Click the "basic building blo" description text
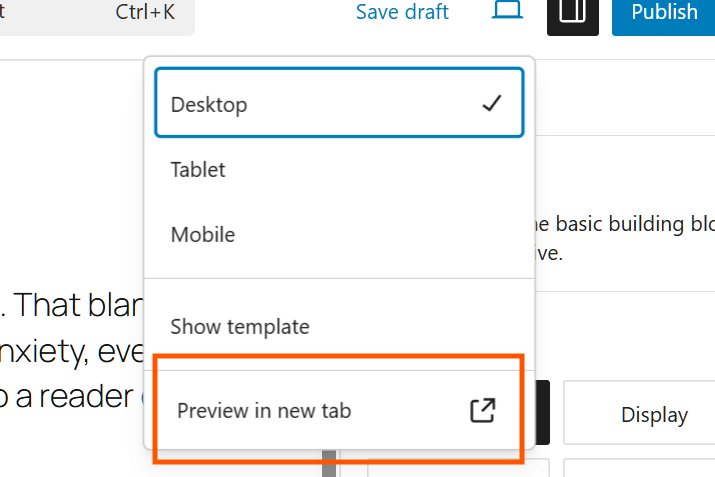This screenshot has width=715, height=477. click(620, 223)
